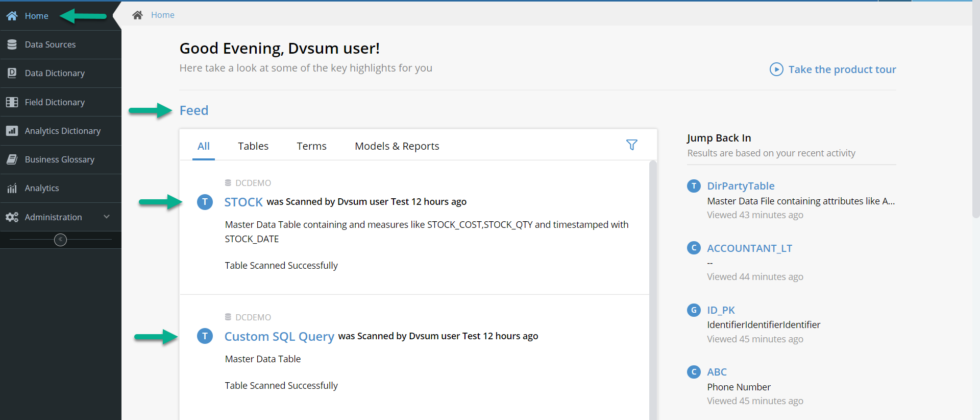This screenshot has height=420, width=980.
Task: Click 'Viewed 44 minutes ago' text
Action: pyautogui.click(x=755, y=277)
